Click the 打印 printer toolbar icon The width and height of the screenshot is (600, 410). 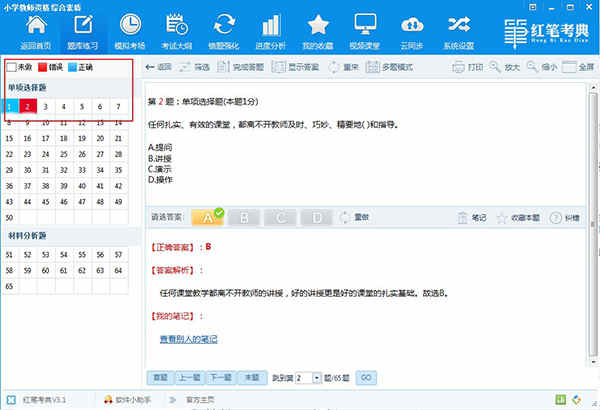pyautogui.click(x=458, y=67)
